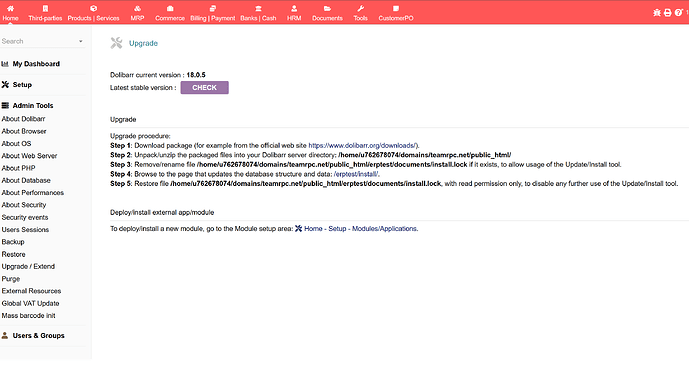Click into the Search input field
Viewport: 689px width, 367px height.
click(x=39, y=41)
